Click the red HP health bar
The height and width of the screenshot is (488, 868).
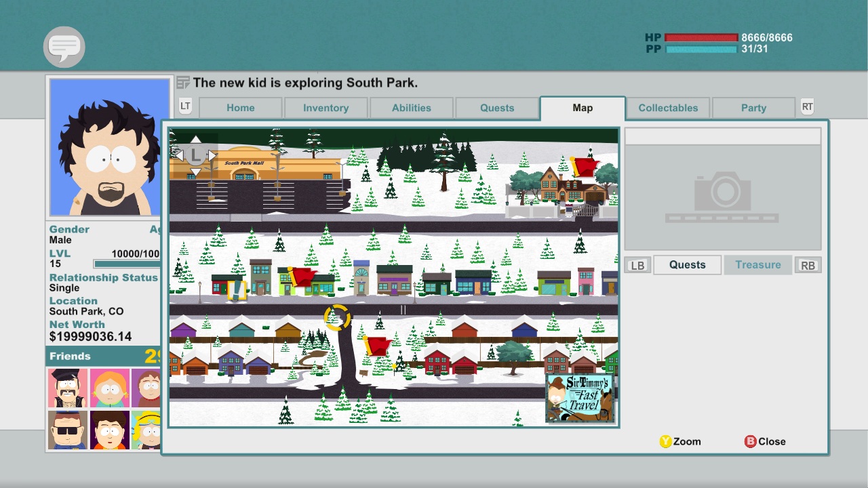701,38
